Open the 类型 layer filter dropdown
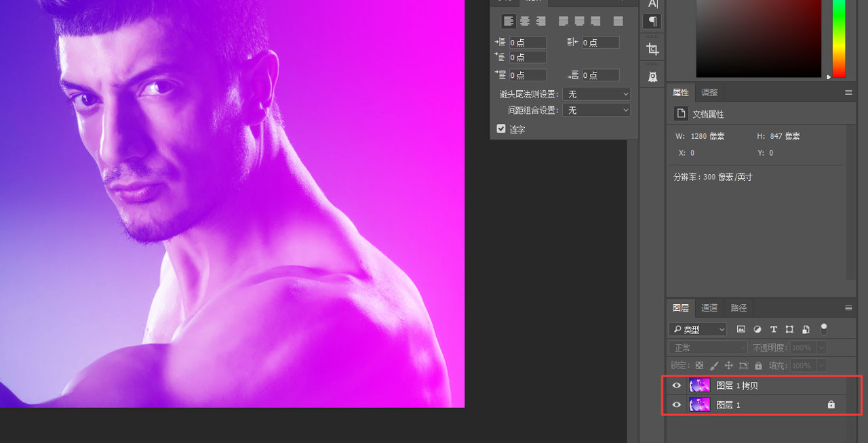Image resolution: width=868 pixels, height=443 pixels. 698,329
